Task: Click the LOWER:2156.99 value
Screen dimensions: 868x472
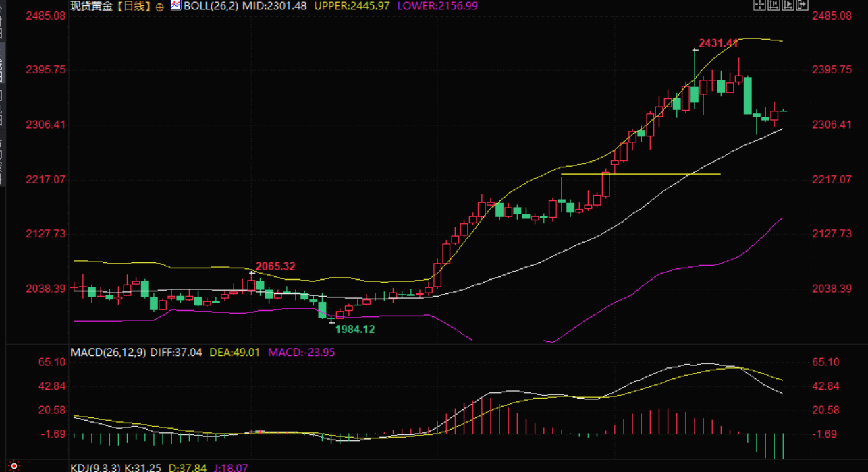Action: 439,6
